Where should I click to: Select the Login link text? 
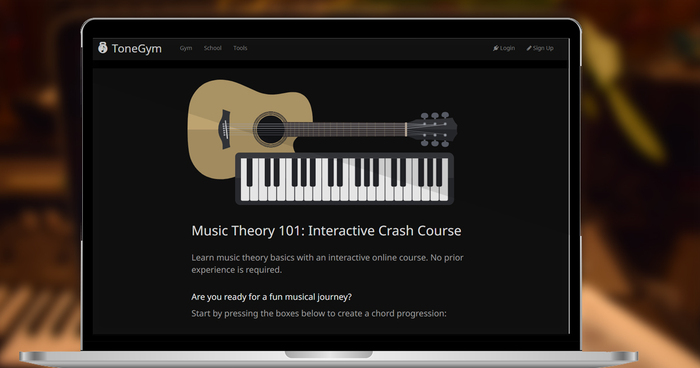pos(507,48)
